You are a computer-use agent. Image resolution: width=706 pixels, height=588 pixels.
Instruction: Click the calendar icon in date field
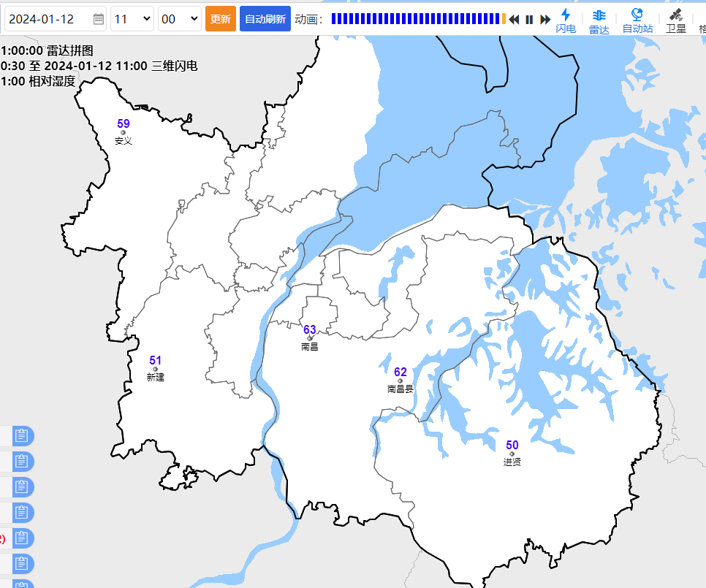click(99, 19)
